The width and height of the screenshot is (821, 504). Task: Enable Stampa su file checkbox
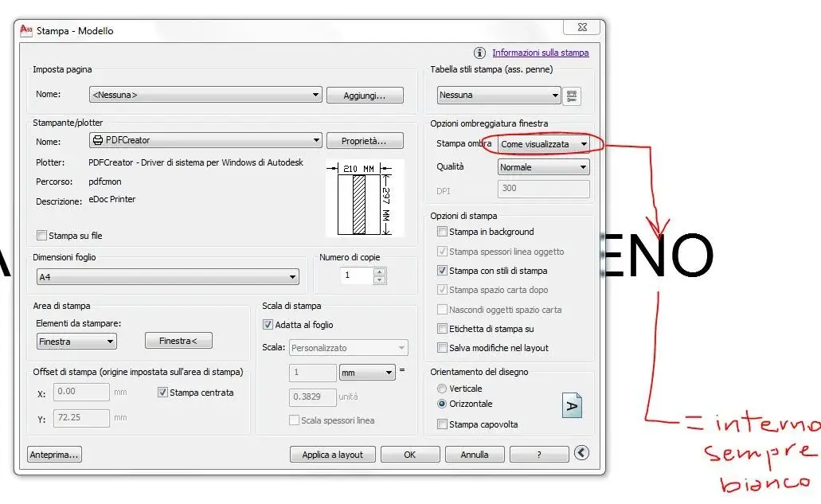[41, 236]
